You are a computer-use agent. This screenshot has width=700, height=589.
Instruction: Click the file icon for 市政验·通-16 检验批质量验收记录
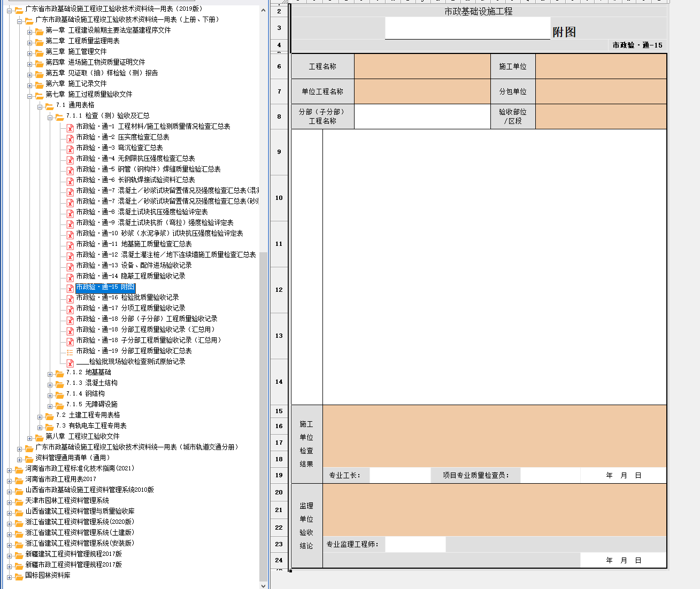(70, 298)
